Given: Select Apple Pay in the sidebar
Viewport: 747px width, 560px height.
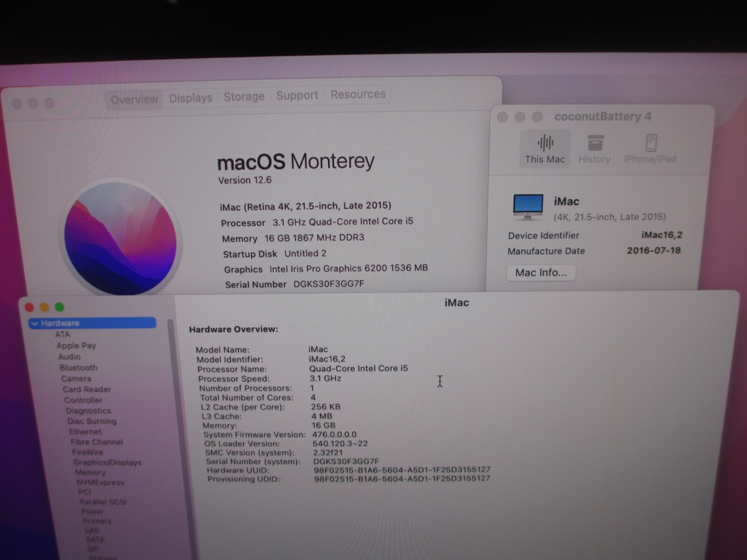Looking at the screenshot, I should coord(76,346).
